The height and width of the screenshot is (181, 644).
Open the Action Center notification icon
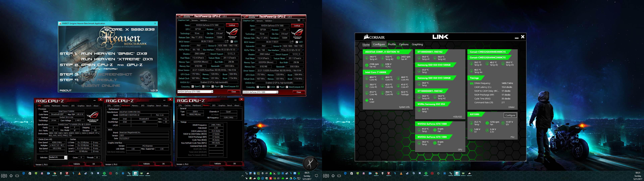click(316, 176)
